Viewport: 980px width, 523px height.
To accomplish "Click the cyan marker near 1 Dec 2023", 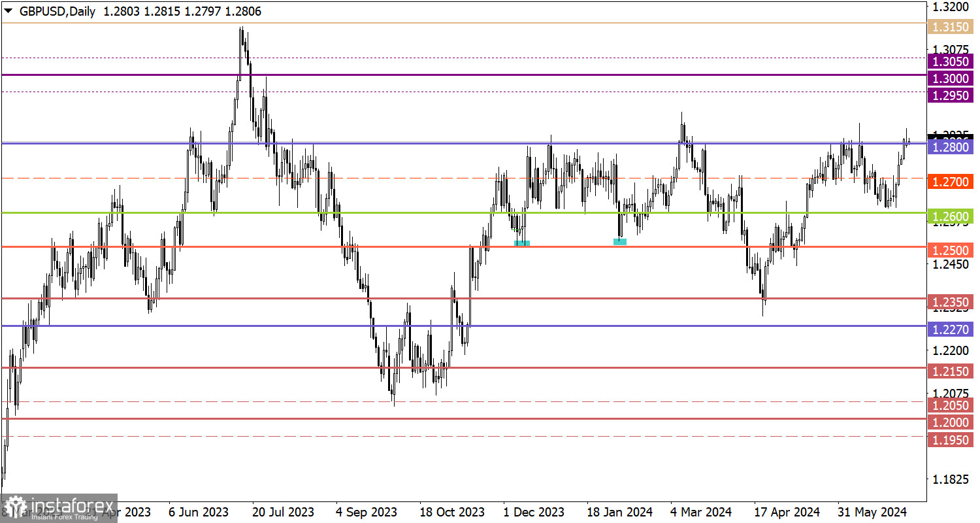I will 522,243.
